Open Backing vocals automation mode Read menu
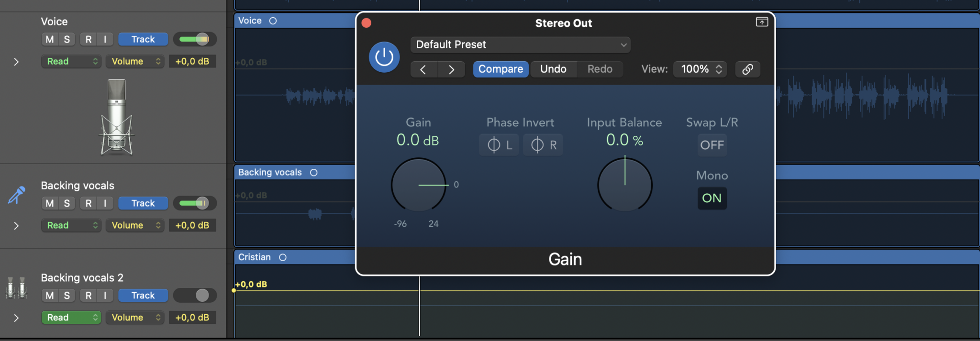This screenshot has width=980, height=341. pyautogui.click(x=71, y=225)
